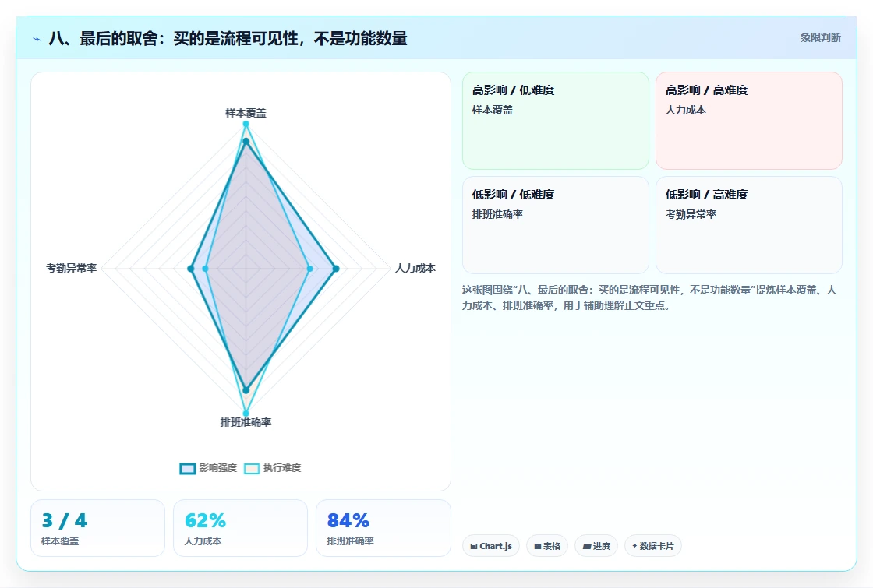Open the 高影响 / 低难度 quadrant card

[x=556, y=121]
